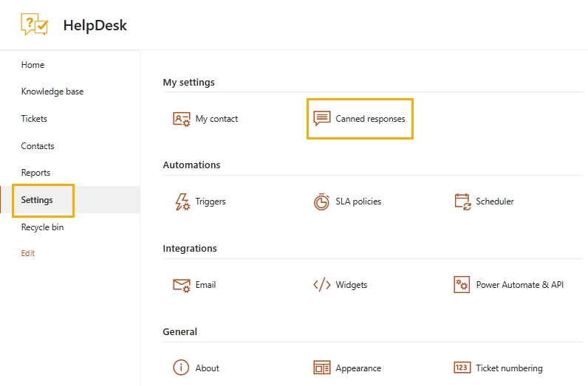This screenshot has height=386, width=588.
Task: Click the General heading
Action: [x=180, y=331]
